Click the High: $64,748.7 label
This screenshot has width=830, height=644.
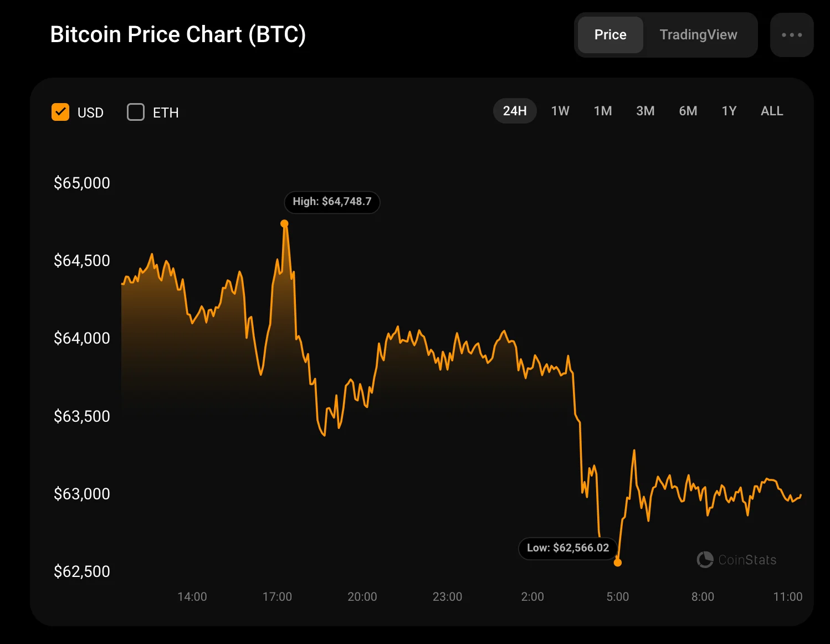pos(332,202)
